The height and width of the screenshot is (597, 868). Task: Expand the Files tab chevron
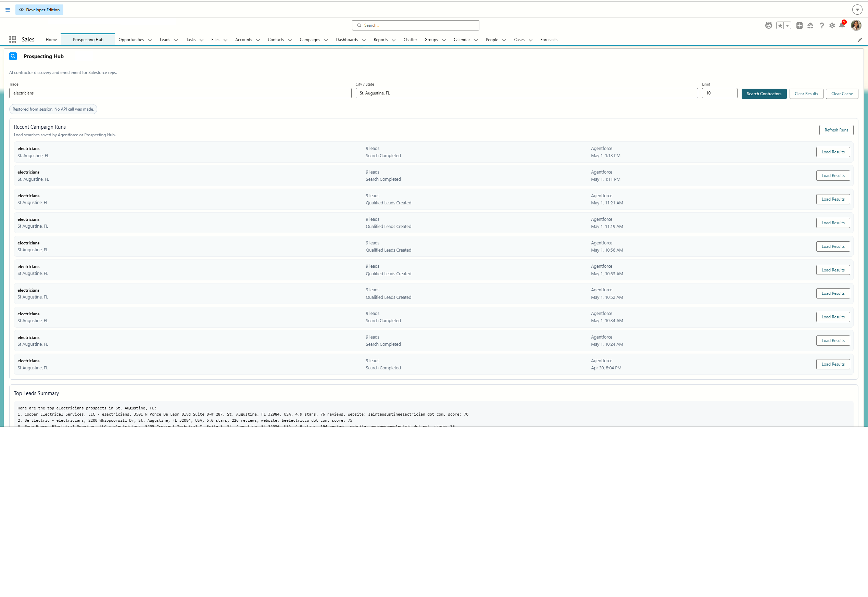click(225, 40)
